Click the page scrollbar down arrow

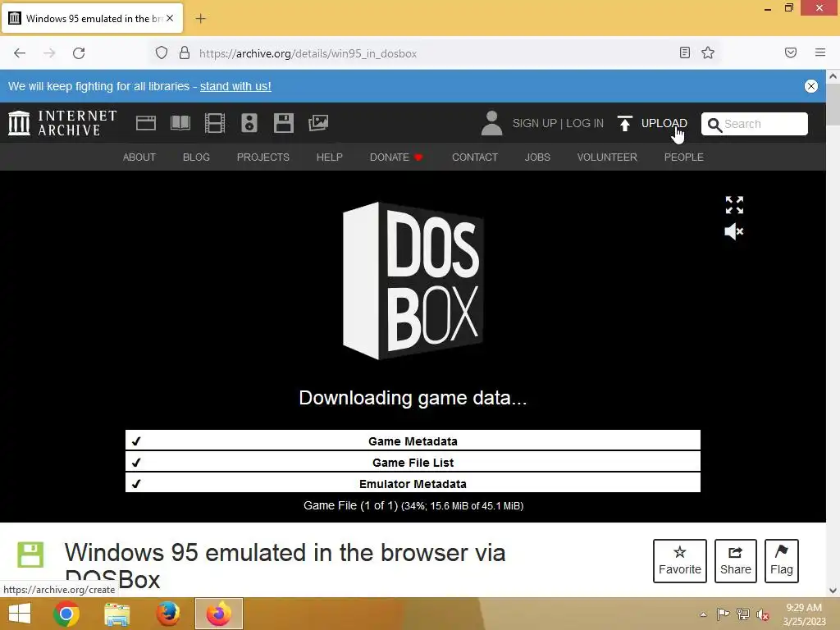point(833,591)
